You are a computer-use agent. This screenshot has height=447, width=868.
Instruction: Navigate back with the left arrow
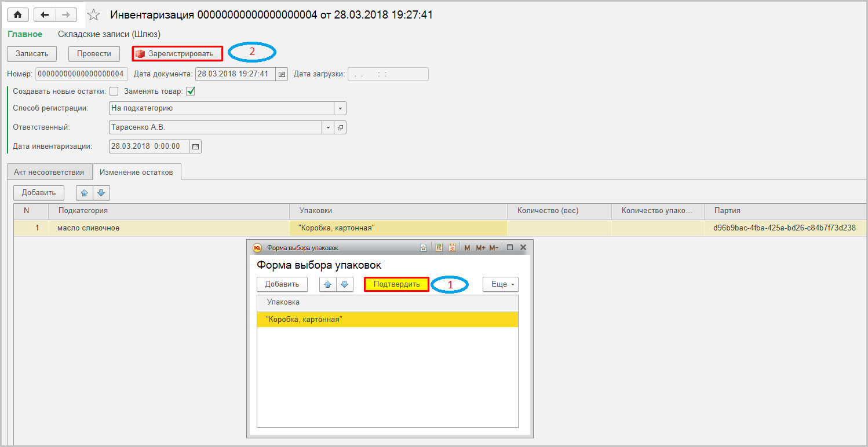pos(45,14)
